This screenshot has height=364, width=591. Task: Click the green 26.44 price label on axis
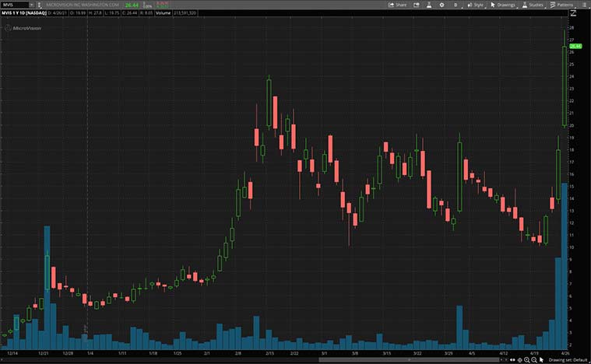pos(575,47)
